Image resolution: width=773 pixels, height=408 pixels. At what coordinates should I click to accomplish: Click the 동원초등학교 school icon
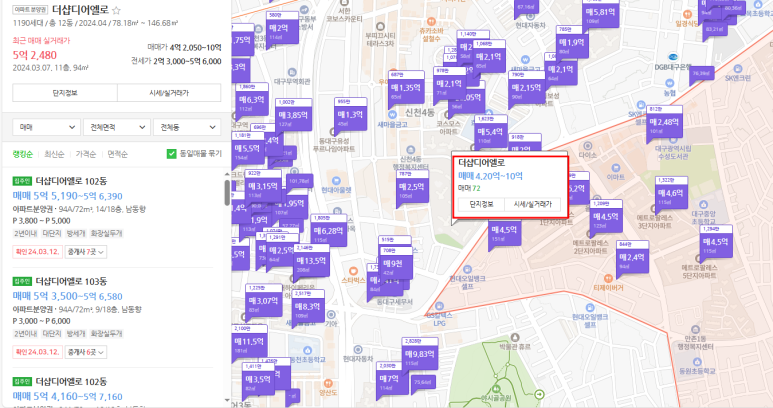pyautogui.click(x=697, y=362)
